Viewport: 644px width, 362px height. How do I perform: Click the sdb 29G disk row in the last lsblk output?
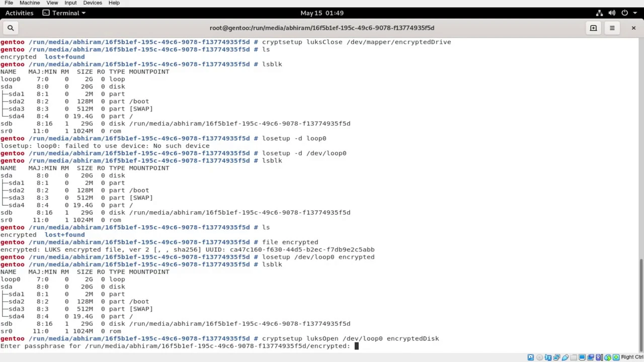click(175, 324)
